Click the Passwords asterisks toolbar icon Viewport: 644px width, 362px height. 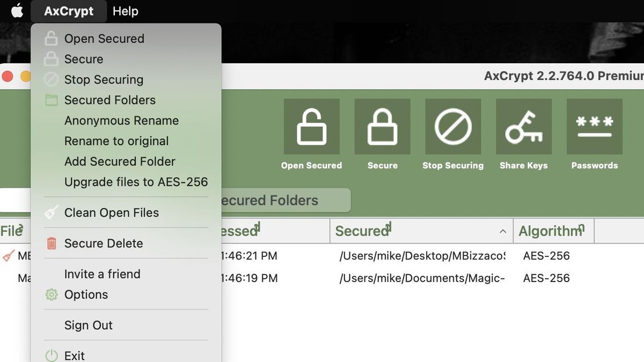594,127
